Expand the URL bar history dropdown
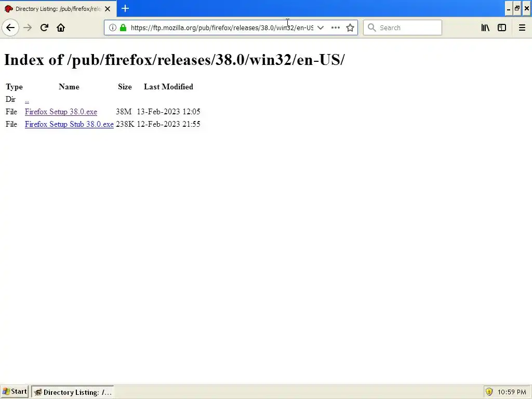 pos(320,28)
